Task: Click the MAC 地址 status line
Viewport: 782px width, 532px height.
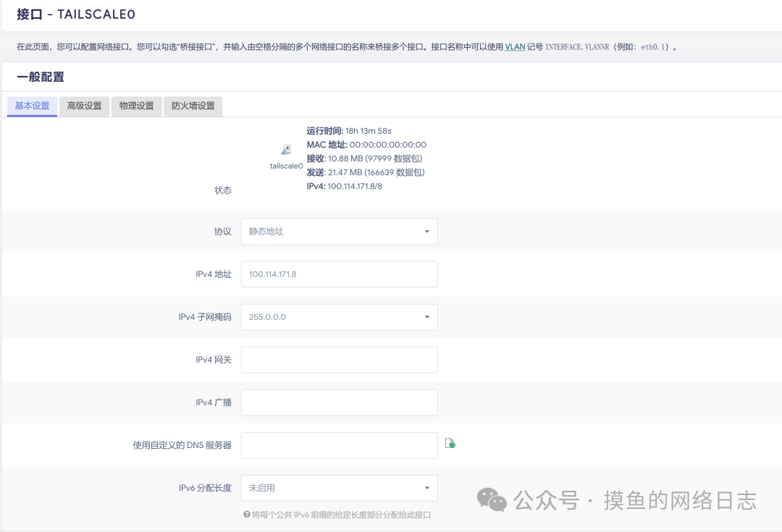Action: pos(366,145)
